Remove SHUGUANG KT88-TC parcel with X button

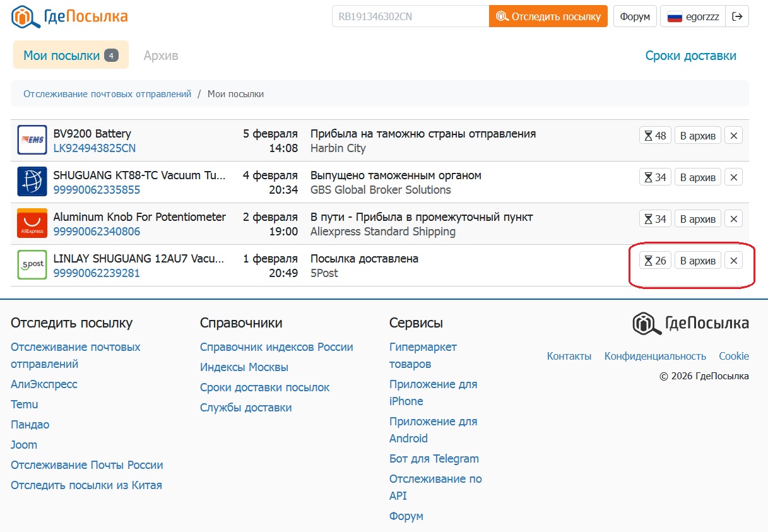tap(733, 177)
